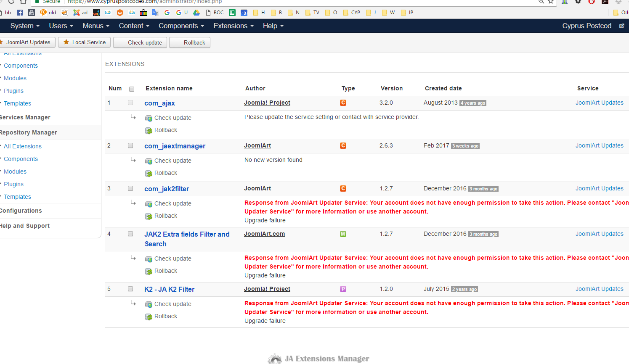Click the green module type icon for JAK2 Extra fields
Viewport: 629px width, 364px height.
[x=343, y=234]
